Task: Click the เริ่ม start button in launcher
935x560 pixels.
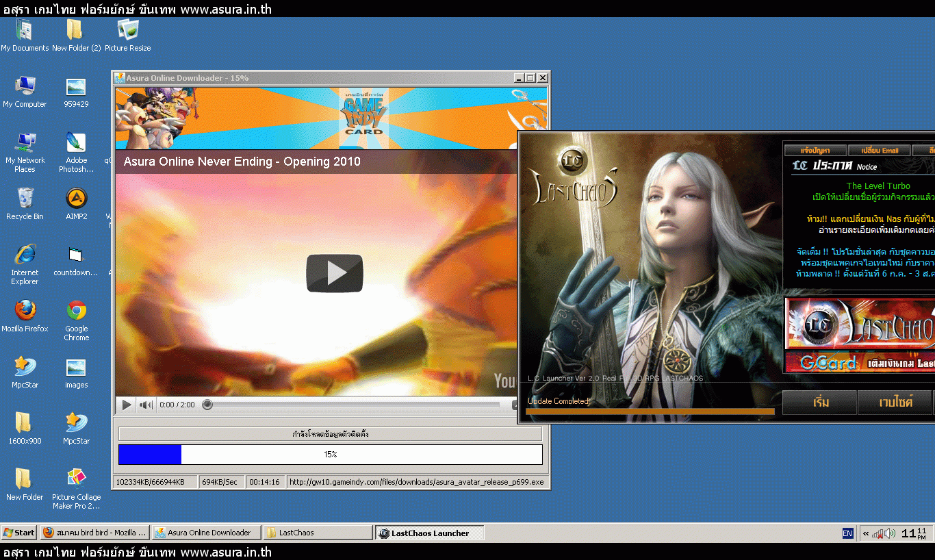Action: [820, 403]
